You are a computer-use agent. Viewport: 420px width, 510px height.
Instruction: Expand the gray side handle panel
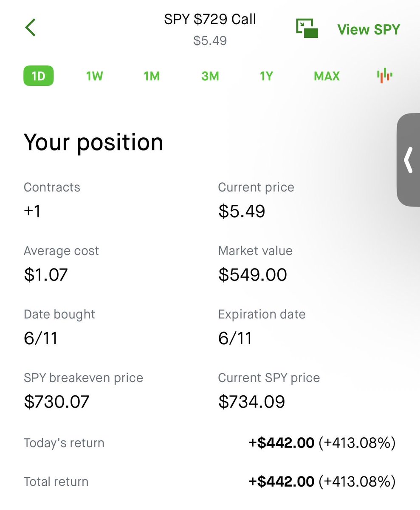point(408,160)
